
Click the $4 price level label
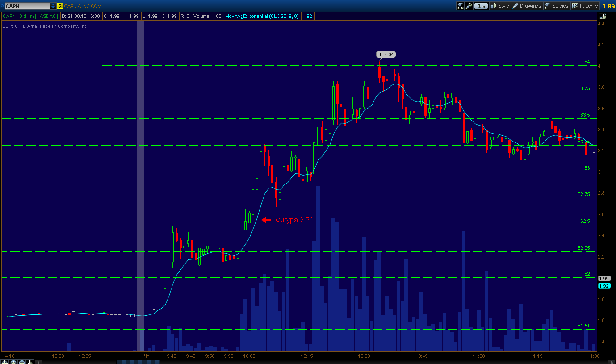click(587, 62)
